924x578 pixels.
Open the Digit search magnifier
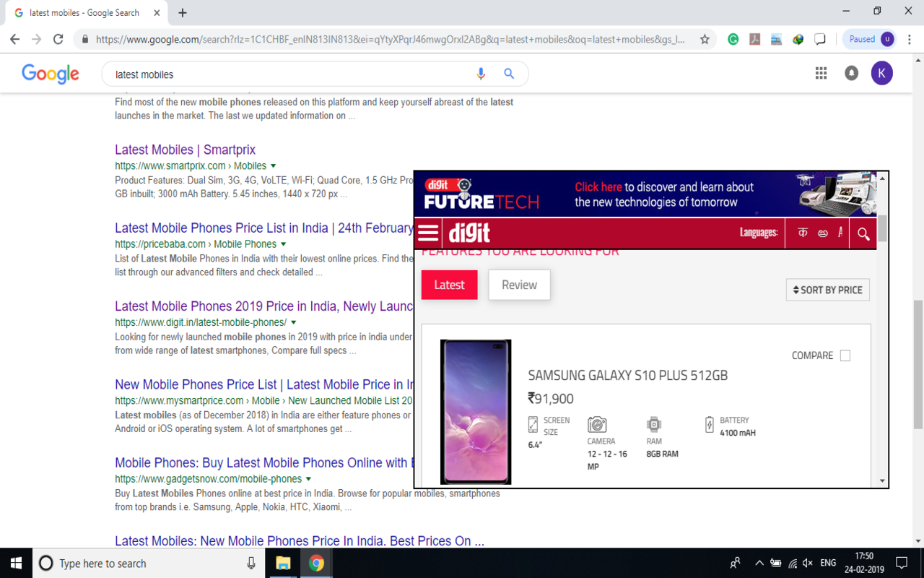(863, 233)
